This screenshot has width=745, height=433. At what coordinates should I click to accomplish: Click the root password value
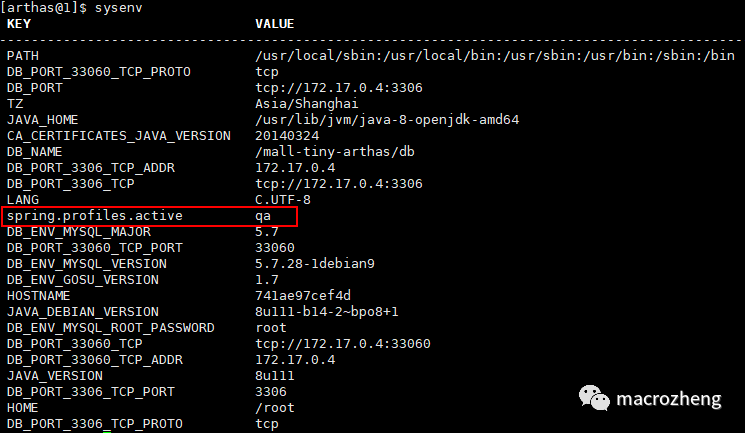[x=271, y=328]
